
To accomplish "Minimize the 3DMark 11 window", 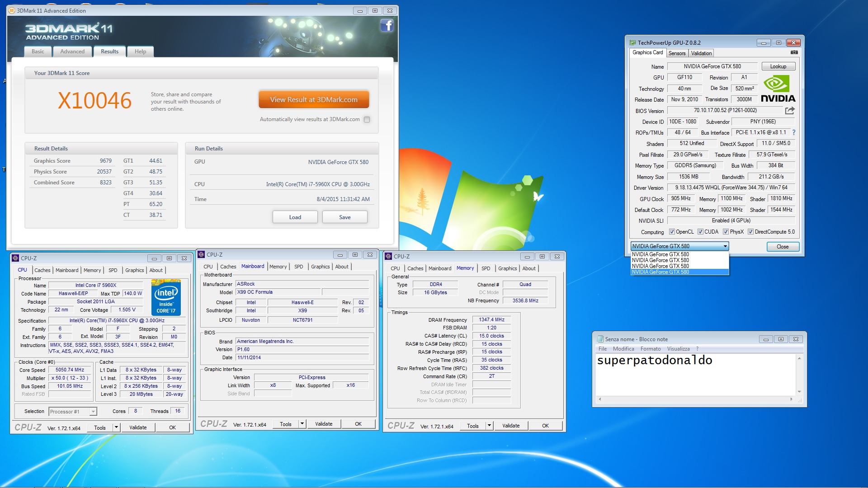I will click(x=360, y=11).
